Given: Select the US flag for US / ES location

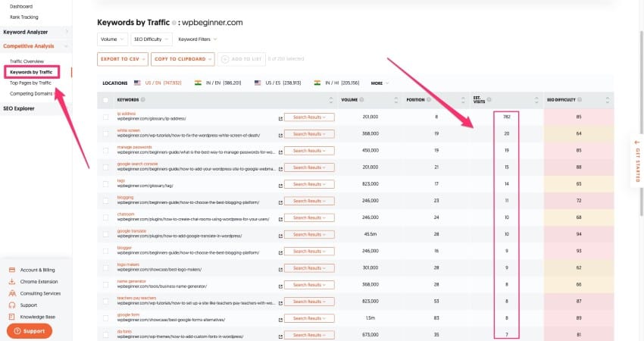Looking at the screenshot, I should click(258, 83).
